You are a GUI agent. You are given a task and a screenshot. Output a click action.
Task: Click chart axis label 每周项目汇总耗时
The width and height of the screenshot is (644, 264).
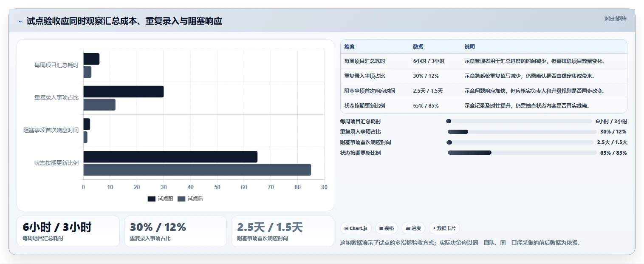tap(56, 65)
